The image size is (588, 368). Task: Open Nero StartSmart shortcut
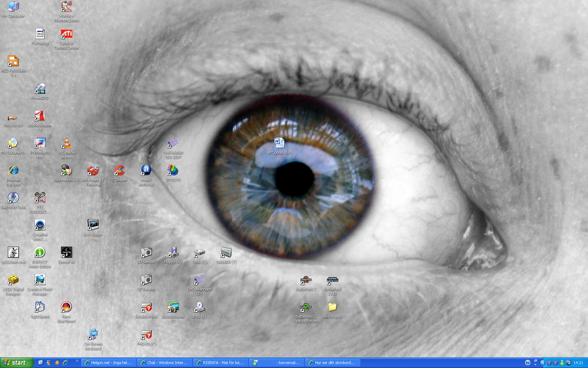66,307
